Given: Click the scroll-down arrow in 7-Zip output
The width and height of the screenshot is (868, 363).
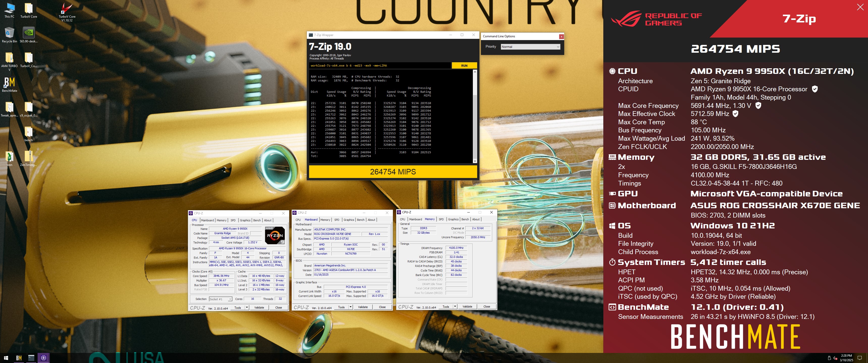Looking at the screenshot, I should point(475,161).
